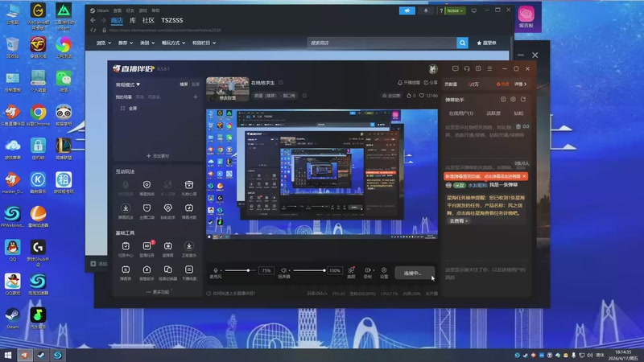
Task: Click the Steam notification bell
Action: pyautogui.click(x=426, y=10)
